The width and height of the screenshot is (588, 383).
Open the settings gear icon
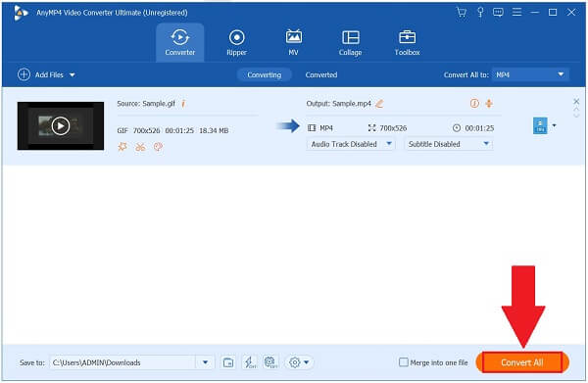295,362
